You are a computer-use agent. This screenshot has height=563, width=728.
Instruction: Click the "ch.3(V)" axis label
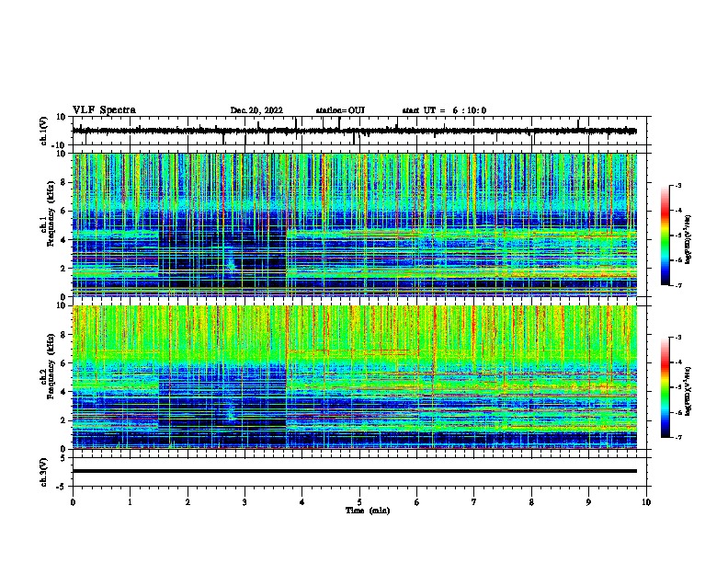pyautogui.click(x=44, y=472)
